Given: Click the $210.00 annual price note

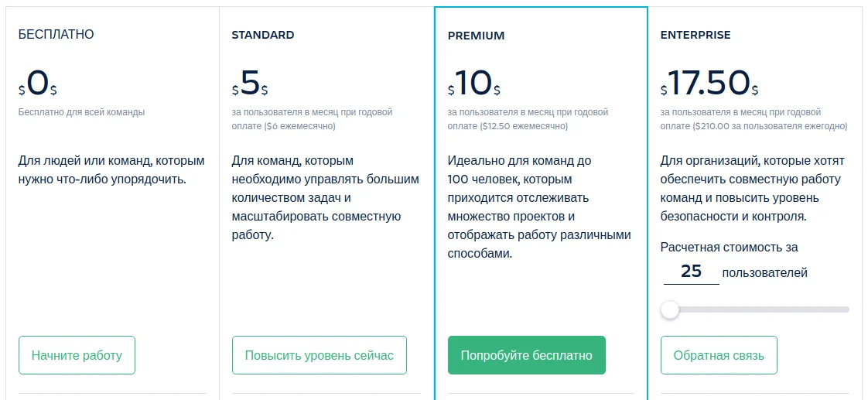Looking at the screenshot, I should pos(770,126).
